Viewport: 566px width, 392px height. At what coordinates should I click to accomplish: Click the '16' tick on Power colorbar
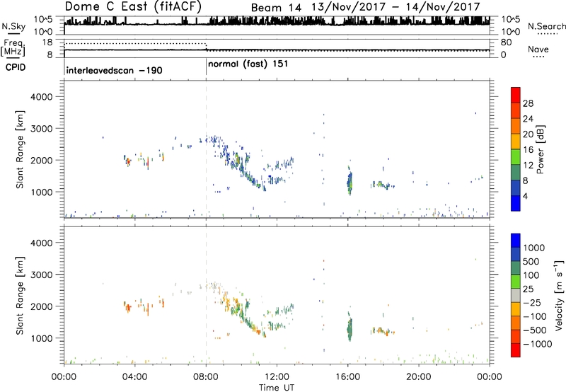pyautogui.click(x=528, y=150)
